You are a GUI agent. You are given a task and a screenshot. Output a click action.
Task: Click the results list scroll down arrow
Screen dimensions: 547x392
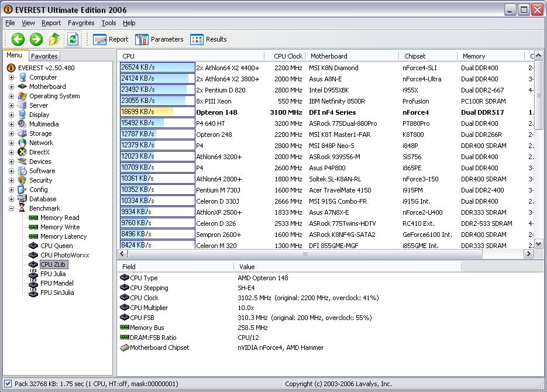tap(539, 244)
